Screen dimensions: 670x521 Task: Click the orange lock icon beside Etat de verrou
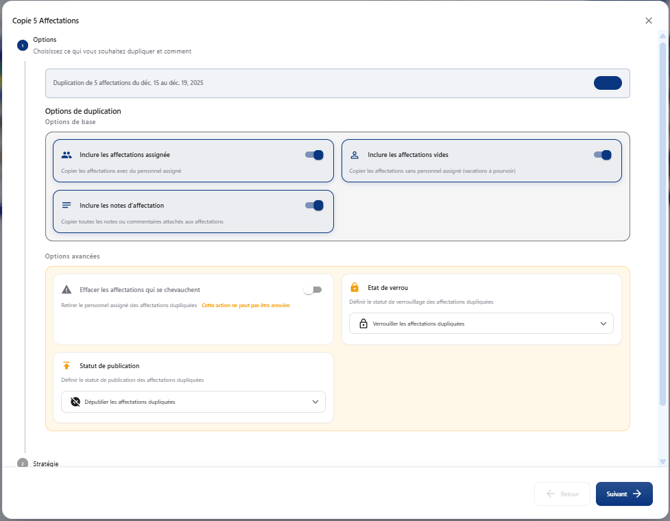point(355,287)
